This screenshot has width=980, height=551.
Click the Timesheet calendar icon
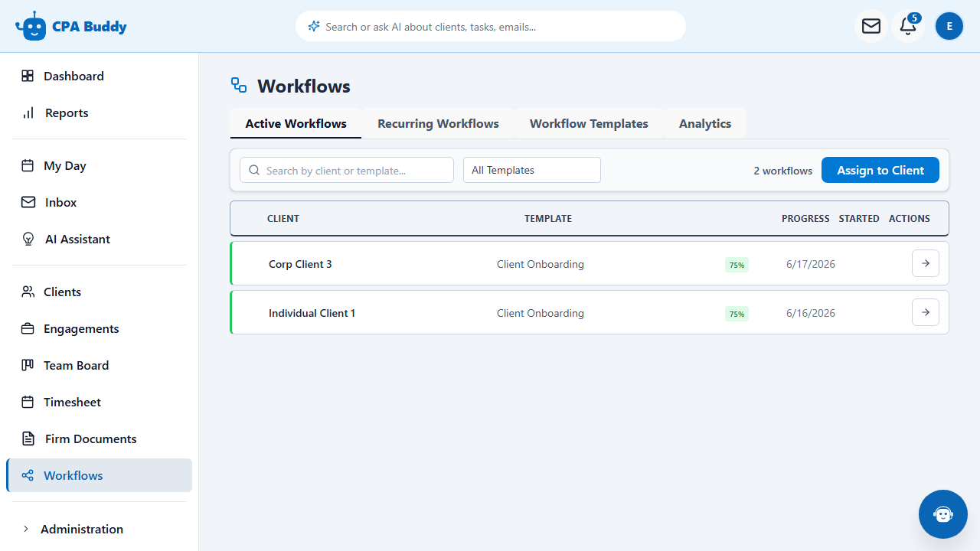pos(28,402)
